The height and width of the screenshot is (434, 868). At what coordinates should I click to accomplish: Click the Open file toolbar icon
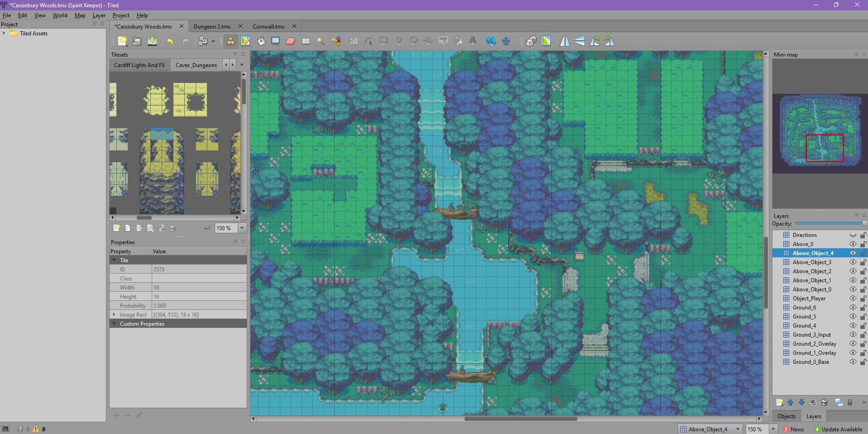tap(137, 41)
